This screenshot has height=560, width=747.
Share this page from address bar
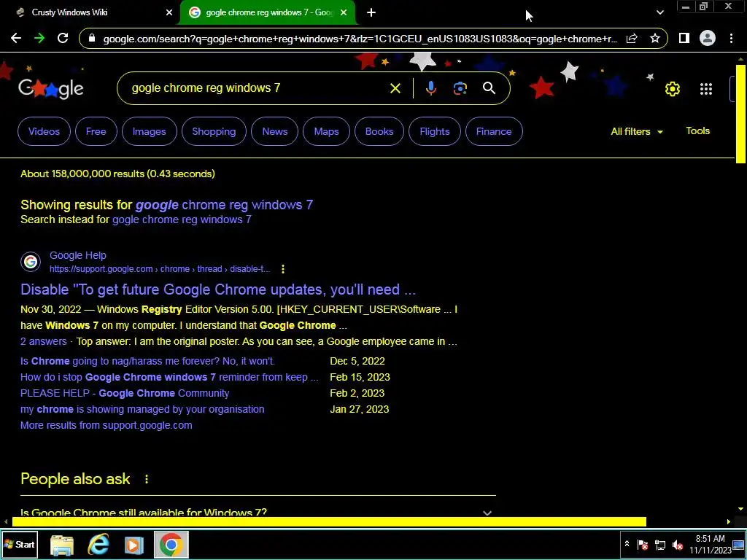pos(632,39)
